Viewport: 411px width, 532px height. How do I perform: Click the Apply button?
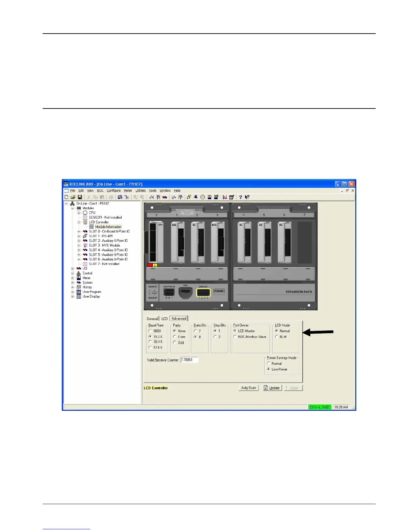pyautogui.click(x=293, y=388)
